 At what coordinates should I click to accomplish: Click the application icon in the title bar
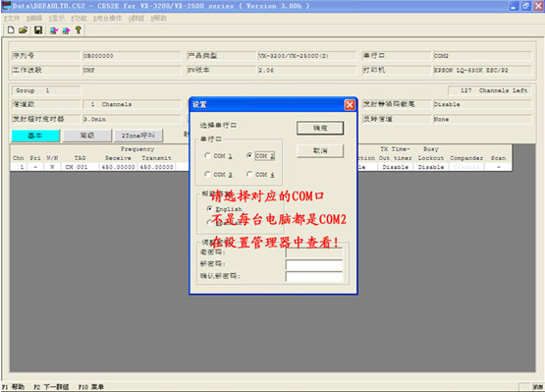[6, 6]
